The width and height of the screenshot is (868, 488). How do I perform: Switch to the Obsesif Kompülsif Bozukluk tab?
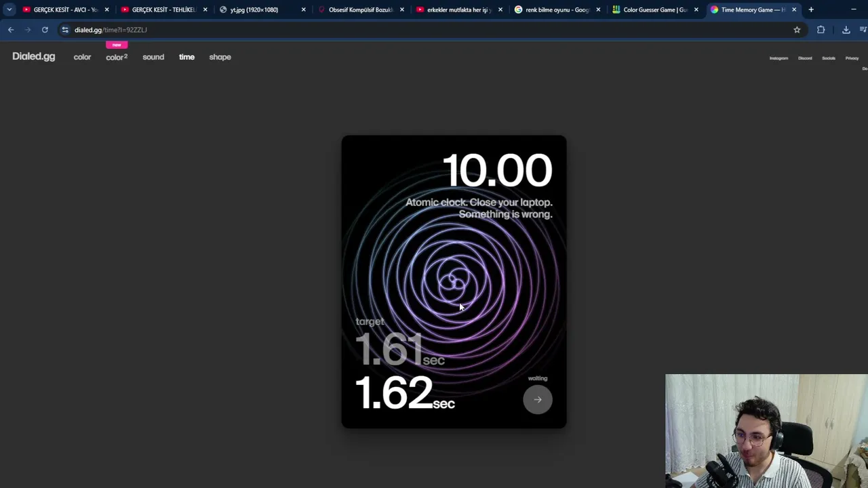(x=360, y=9)
